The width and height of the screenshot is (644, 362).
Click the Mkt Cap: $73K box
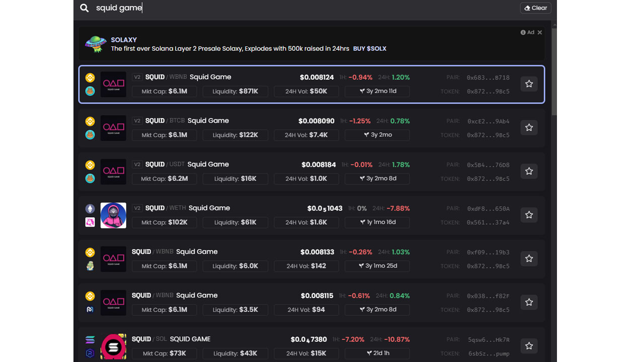pyautogui.click(x=165, y=353)
